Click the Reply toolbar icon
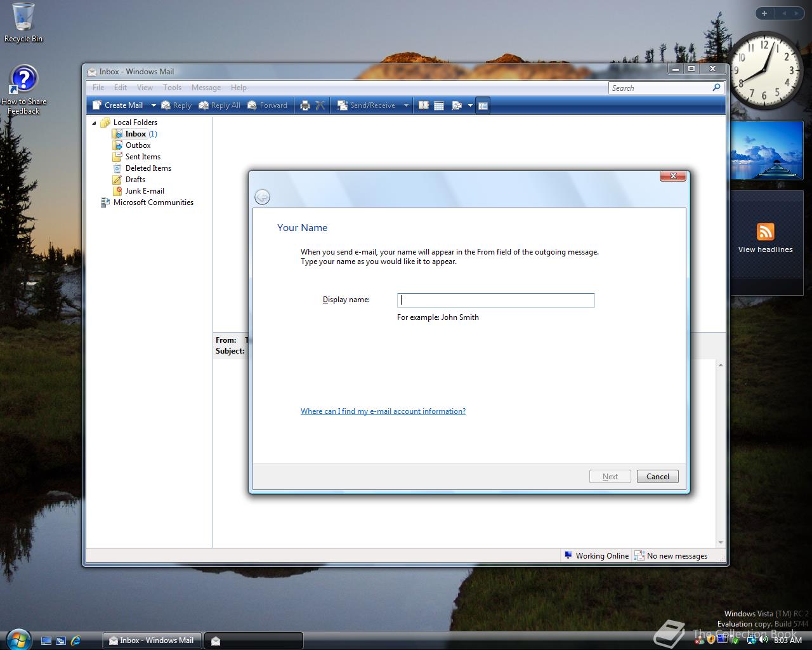 [176, 105]
